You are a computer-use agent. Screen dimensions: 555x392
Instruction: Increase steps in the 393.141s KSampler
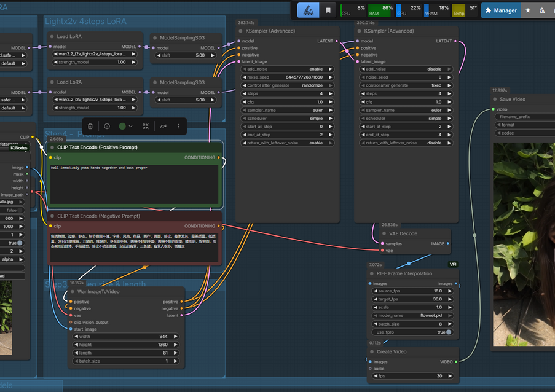tap(330, 94)
